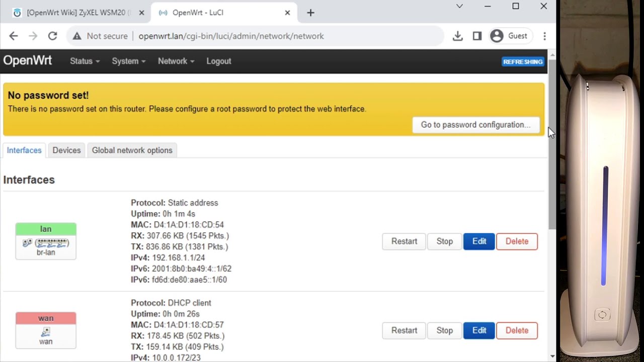Delete the wan interface

tap(517, 330)
